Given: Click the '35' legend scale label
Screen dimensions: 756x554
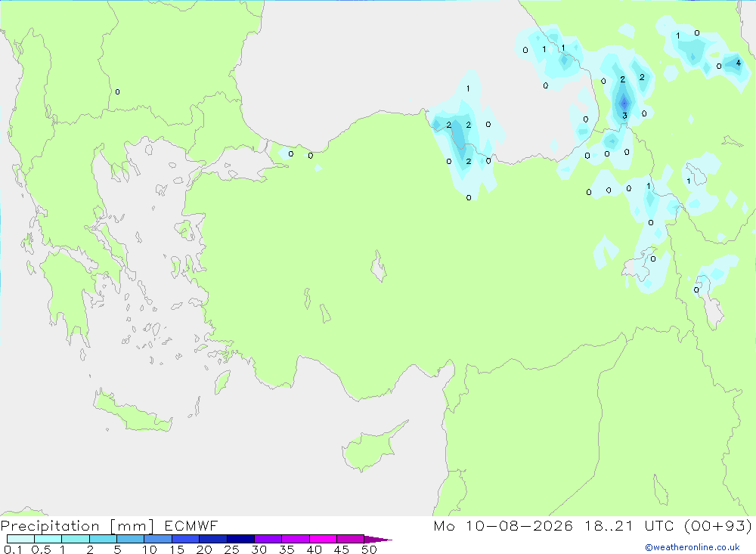Looking at the screenshot, I should coord(287,549).
